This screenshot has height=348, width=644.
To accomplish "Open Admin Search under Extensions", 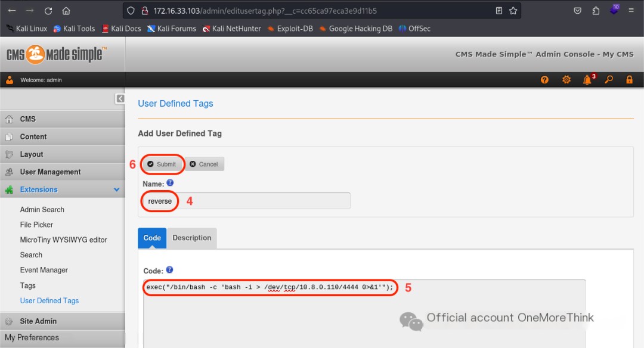I will coord(42,210).
